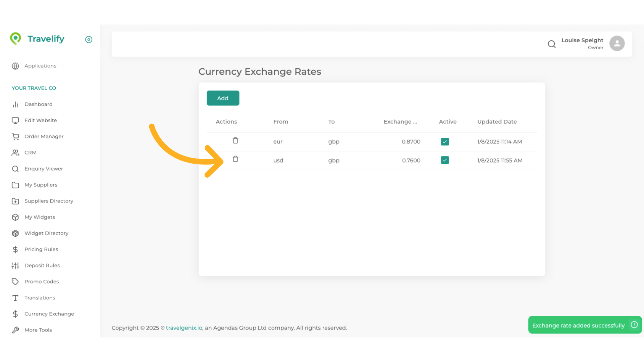Open the Enquiry Viewer magnifier icon
The image size is (644, 362).
[15, 169]
